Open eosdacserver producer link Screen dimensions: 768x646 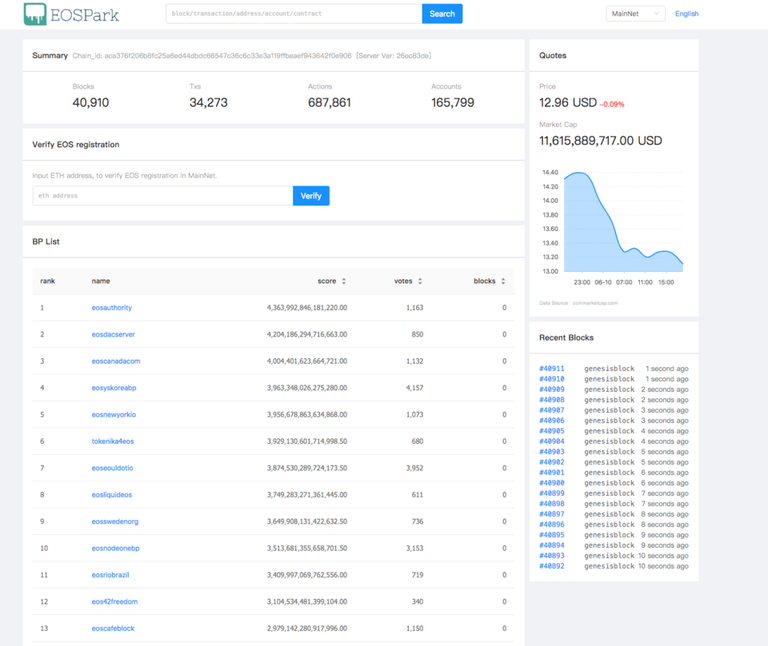coord(113,334)
